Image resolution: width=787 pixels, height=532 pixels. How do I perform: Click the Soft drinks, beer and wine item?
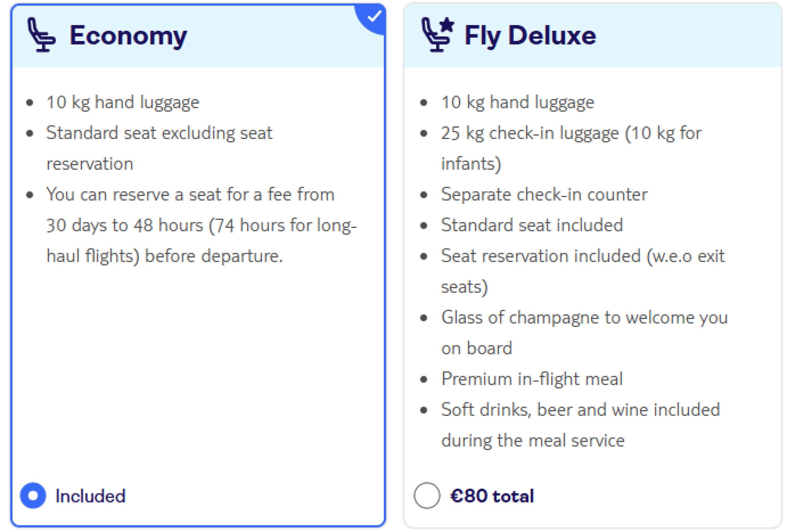[580, 425]
